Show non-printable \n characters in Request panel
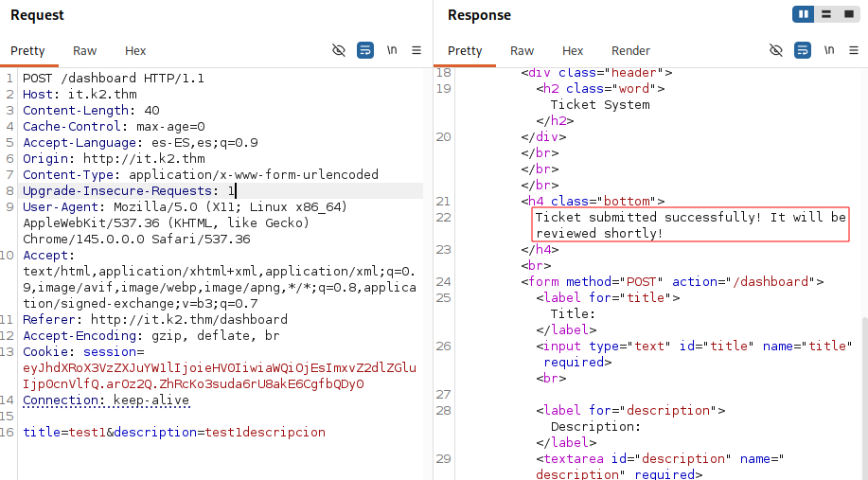 click(x=392, y=50)
